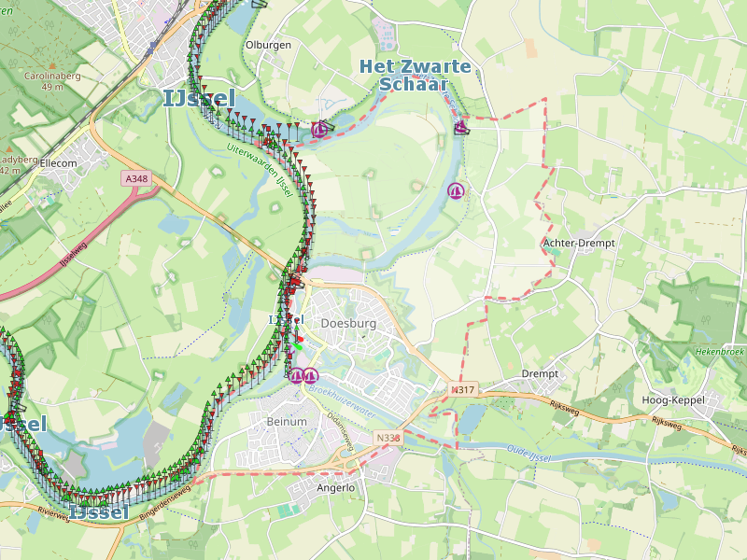Screen dimensions: 747x560
Task: Click the Carolinaberg peak triangle marker
Action: [52, 65]
